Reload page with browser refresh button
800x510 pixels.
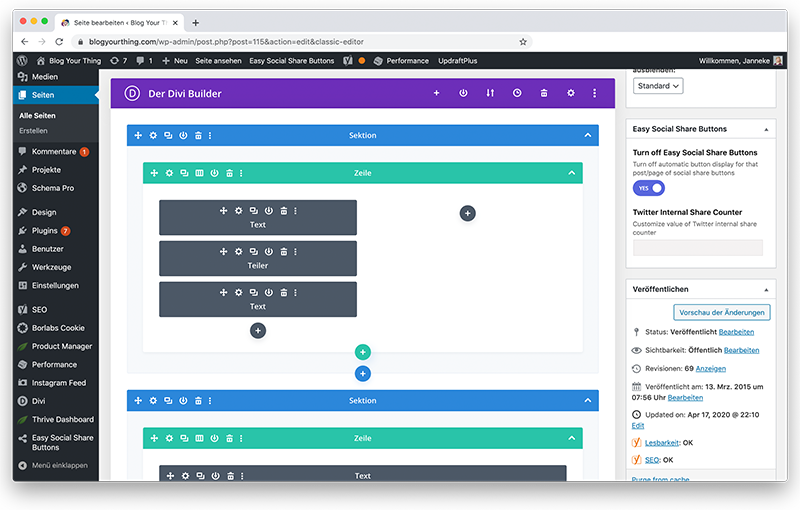[59, 42]
